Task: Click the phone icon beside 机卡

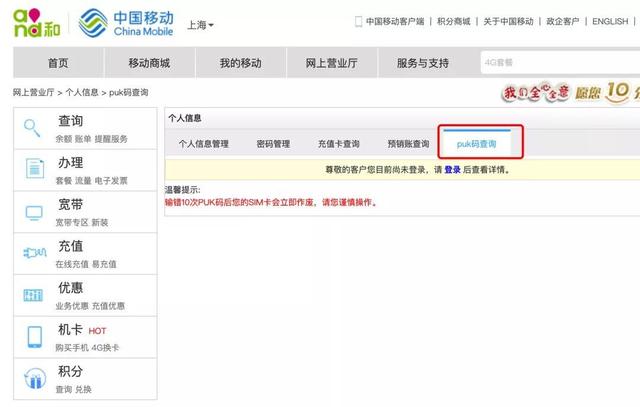Action: click(x=34, y=337)
